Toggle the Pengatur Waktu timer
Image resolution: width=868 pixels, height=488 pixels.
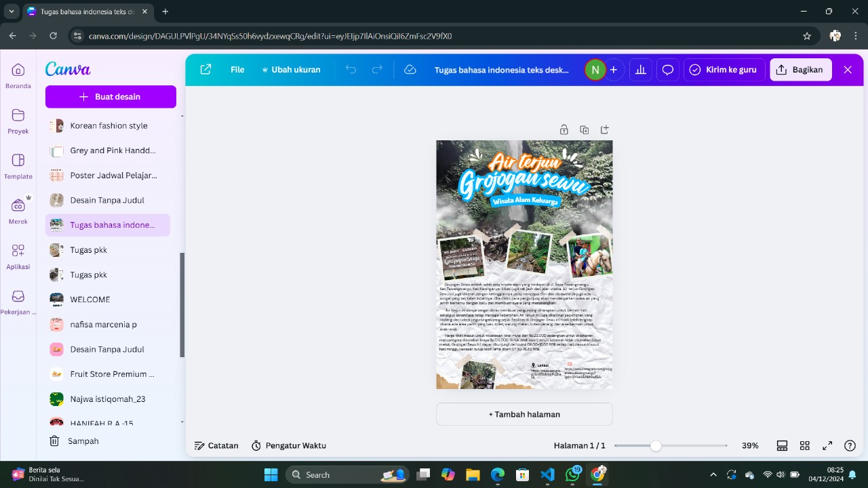(x=288, y=445)
